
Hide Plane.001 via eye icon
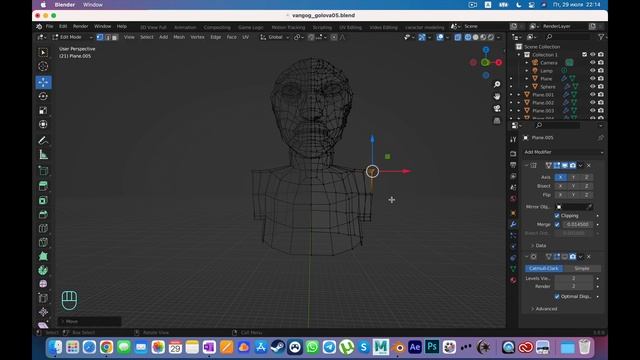[x=593, y=95]
